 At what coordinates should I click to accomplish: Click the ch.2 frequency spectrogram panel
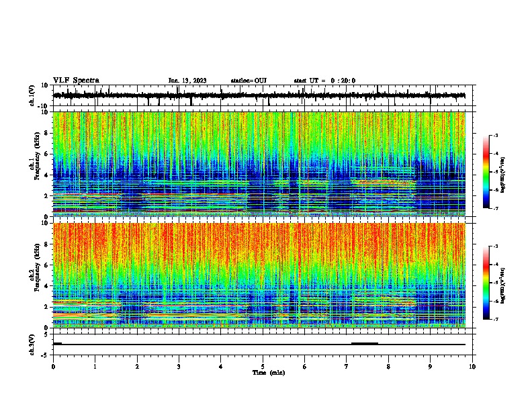259,275
